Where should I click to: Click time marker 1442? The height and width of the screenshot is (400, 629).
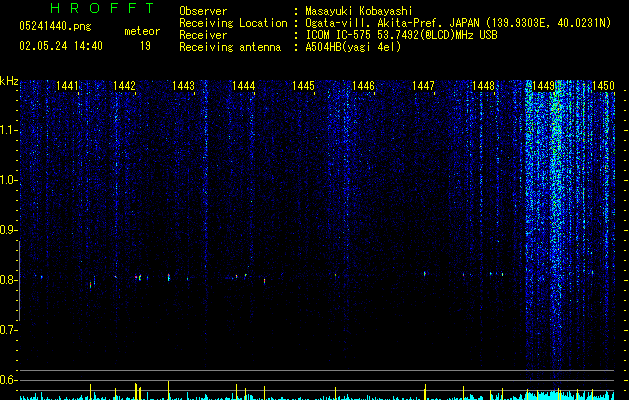[124, 86]
